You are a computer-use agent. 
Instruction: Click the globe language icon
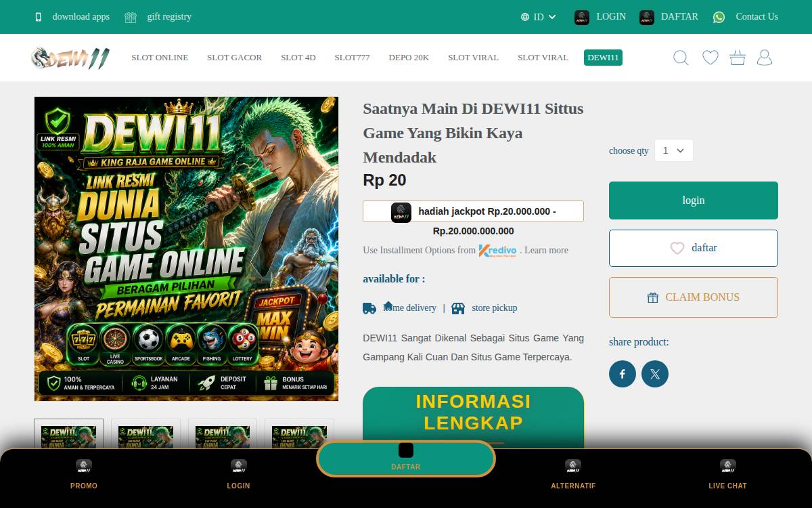click(524, 17)
